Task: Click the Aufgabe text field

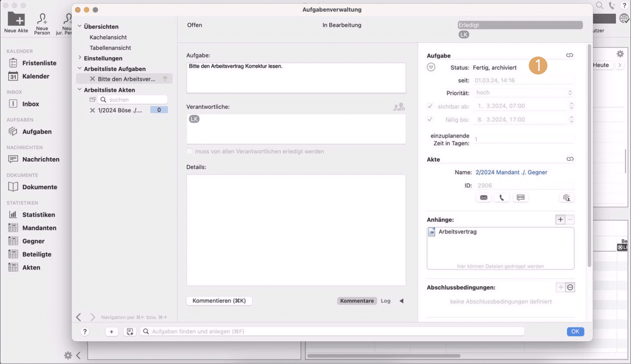Action: [296, 78]
